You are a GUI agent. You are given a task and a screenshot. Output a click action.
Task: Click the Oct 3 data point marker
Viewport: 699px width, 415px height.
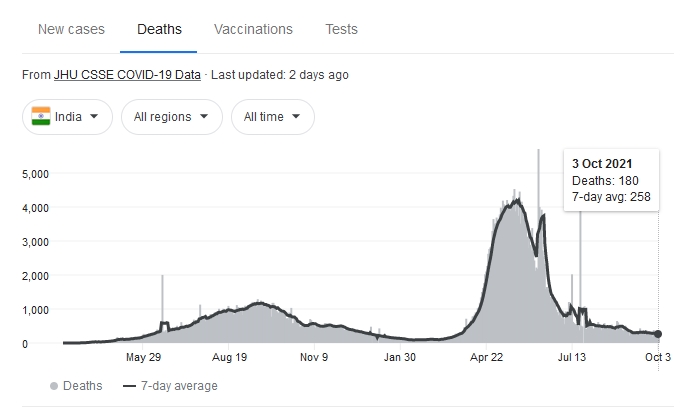pos(658,334)
